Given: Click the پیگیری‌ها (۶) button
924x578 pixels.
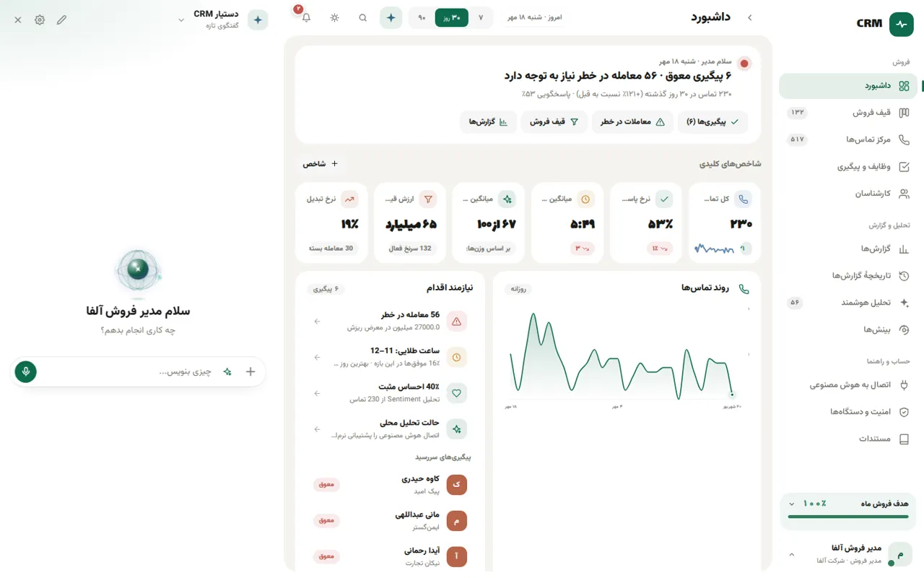Looking at the screenshot, I should pyautogui.click(x=712, y=122).
